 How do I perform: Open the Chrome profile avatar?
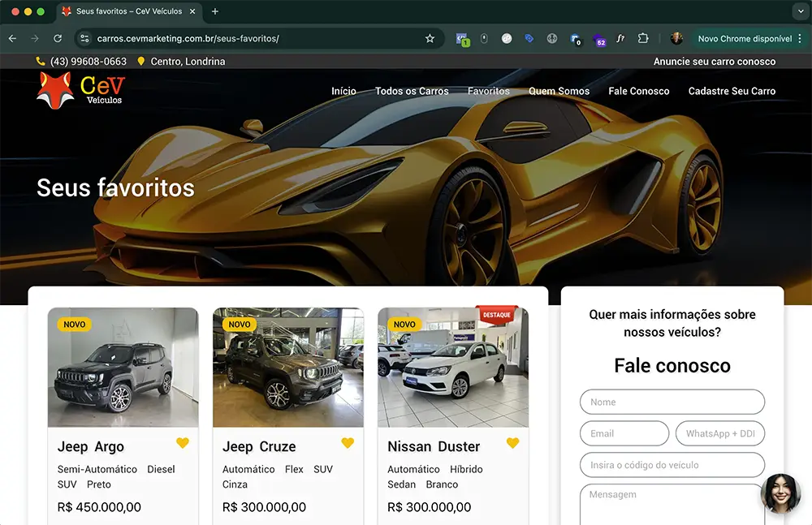[676, 38]
